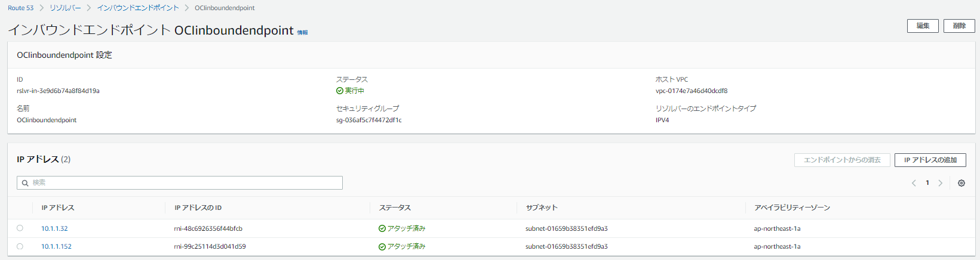Select the radio button for 10.1.1.152
The image size is (980, 260).
20,246
